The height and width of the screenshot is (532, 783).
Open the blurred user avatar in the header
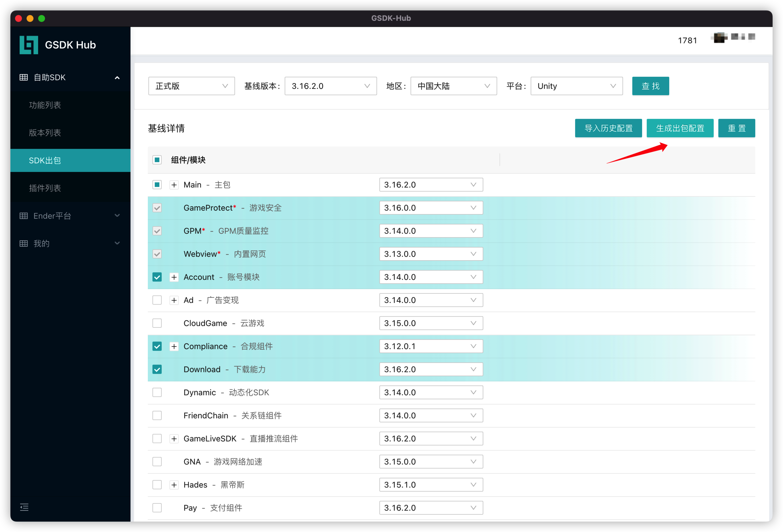[x=720, y=38]
